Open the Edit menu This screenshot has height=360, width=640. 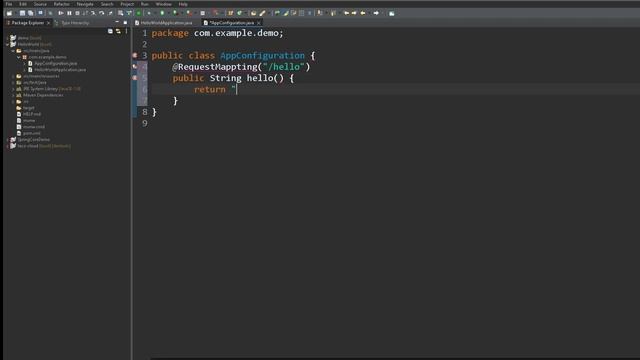pyautogui.click(x=23, y=4)
